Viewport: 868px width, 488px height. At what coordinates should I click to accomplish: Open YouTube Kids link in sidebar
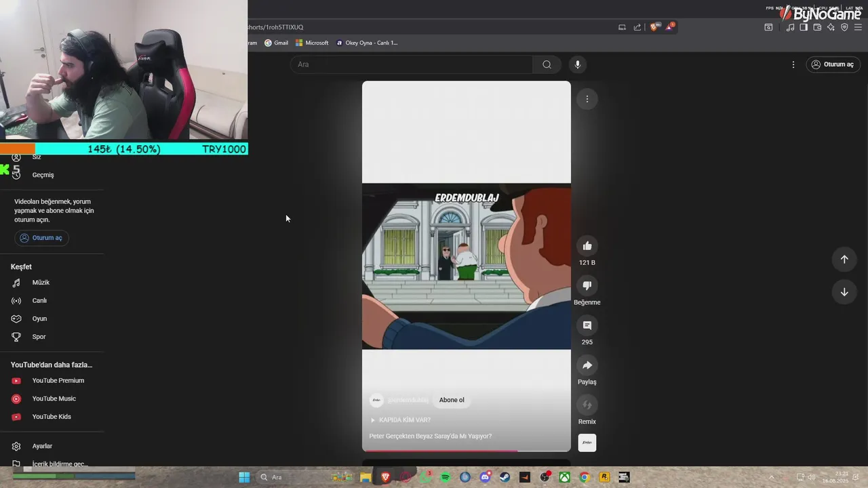52,417
